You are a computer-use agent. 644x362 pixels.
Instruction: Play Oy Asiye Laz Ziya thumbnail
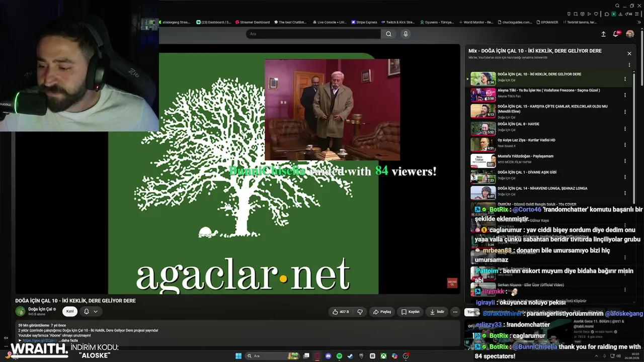coord(483,145)
